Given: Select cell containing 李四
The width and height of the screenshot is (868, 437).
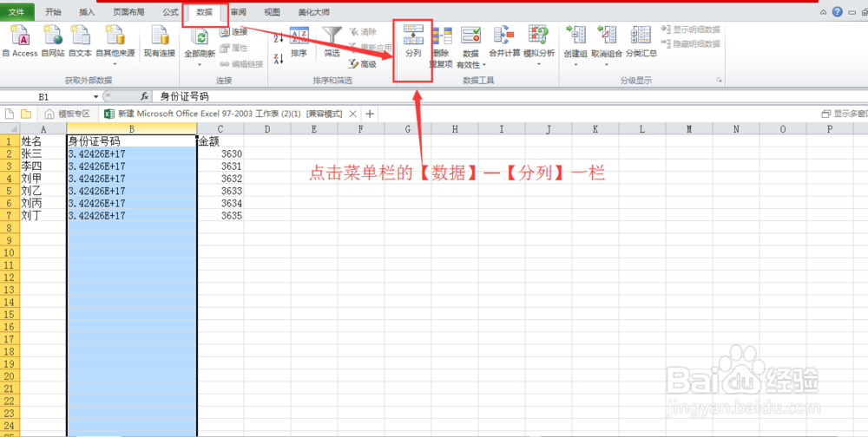Looking at the screenshot, I should tap(43, 166).
